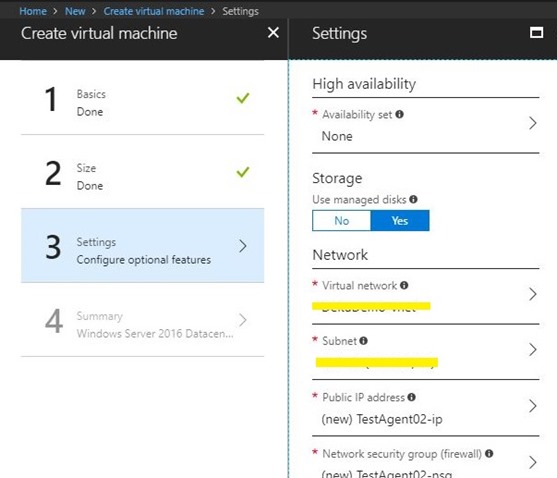Open Availability set chevron
Image resolution: width=557 pixels, height=478 pixels.
click(532, 123)
